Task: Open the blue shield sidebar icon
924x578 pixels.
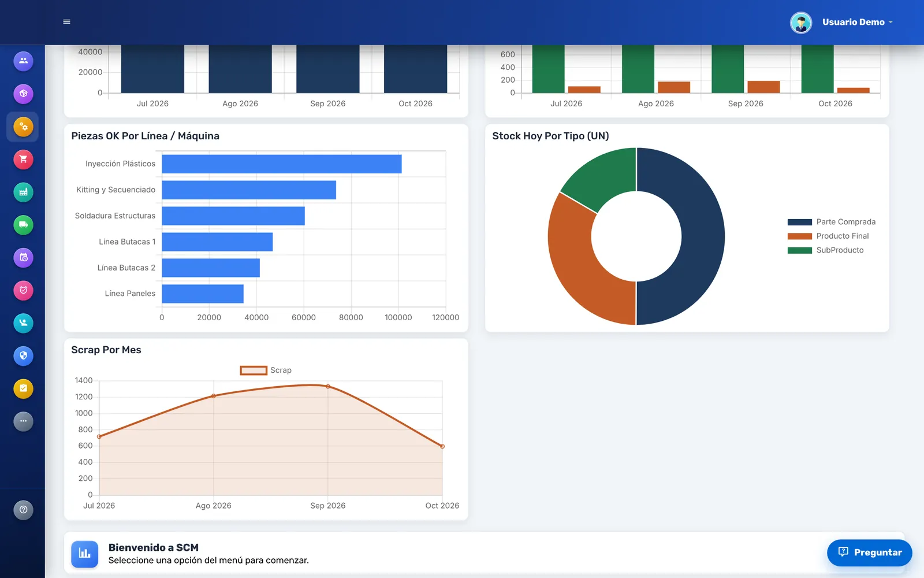Action: pos(23,356)
